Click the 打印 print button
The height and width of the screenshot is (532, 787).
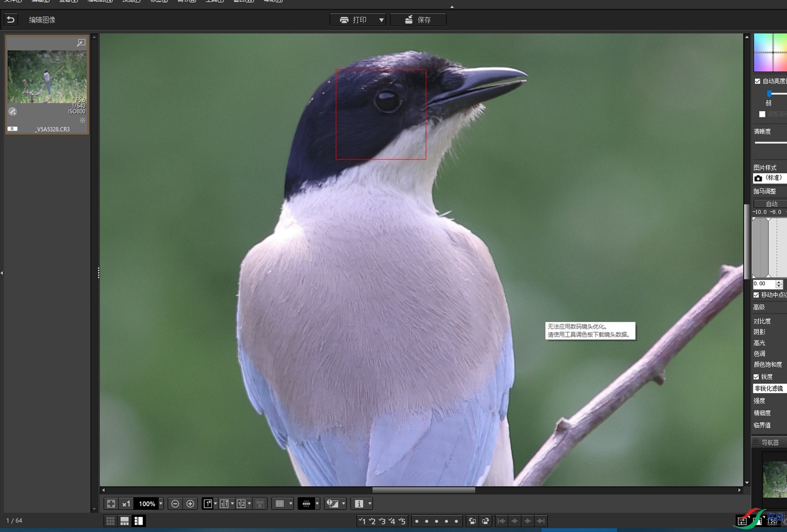353,20
